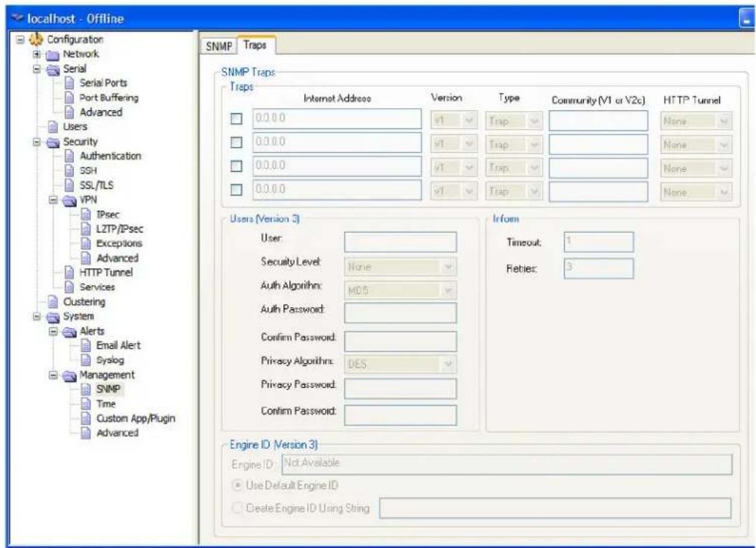The image size is (756, 548).
Task: Click the SSL/TLS page icon
Action: coord(69,185)
